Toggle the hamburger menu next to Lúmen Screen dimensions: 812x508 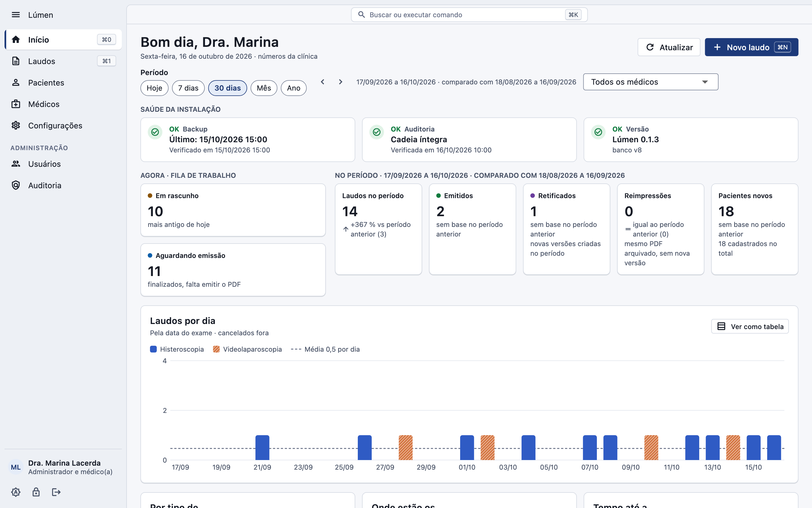click(x=16, y=15)
